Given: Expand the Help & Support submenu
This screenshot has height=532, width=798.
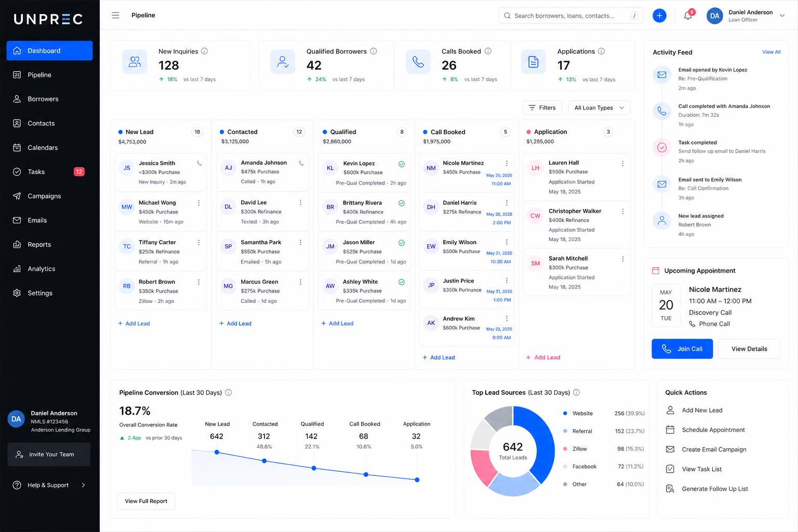Looking at the screenshot, I should pos(83,485).
